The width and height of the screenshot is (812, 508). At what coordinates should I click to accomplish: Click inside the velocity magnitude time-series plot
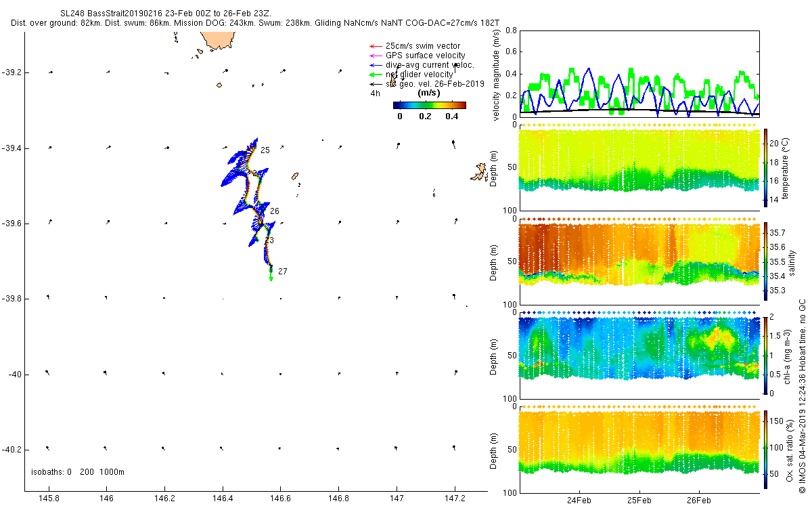coord(639,73)
